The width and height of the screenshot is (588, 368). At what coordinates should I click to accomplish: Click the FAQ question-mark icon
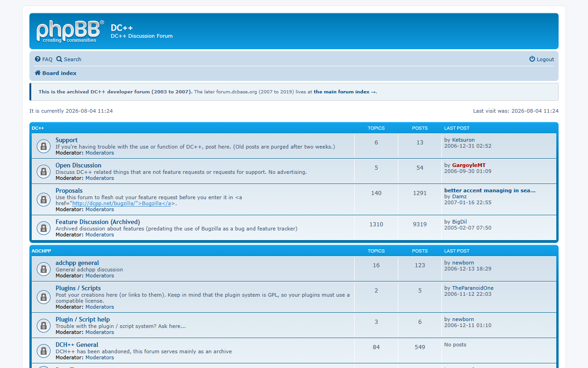tap(38, 59)
